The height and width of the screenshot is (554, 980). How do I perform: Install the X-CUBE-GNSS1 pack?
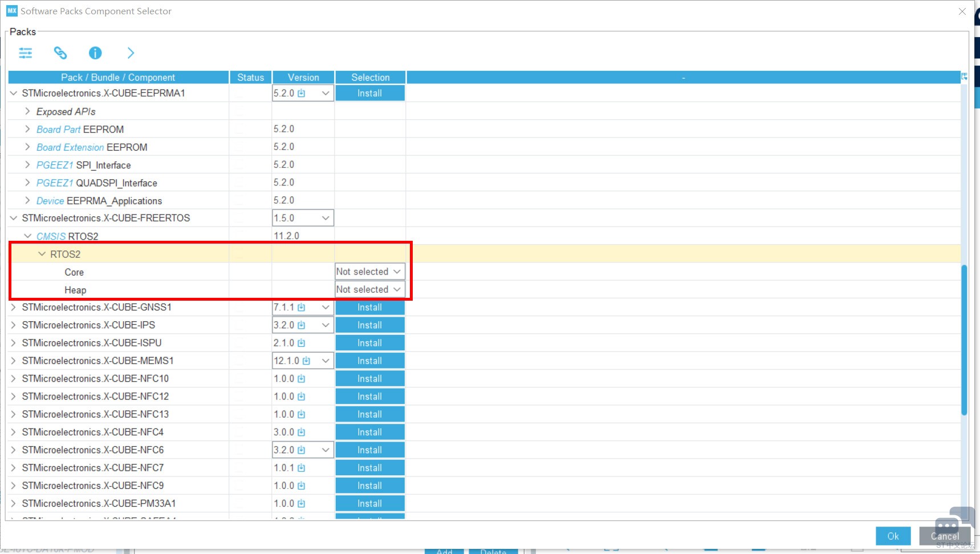click(370, 308)
